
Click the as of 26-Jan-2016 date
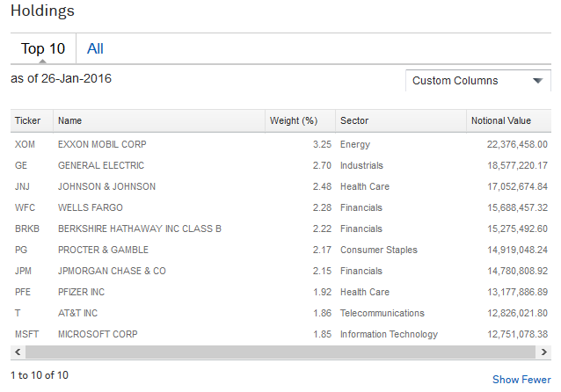pyautogui.click(x=62, y=78)
